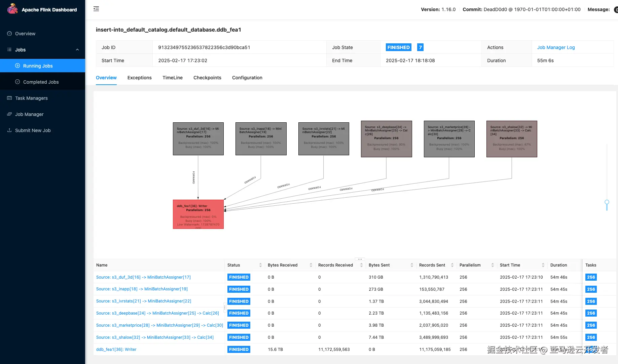This screenshot has height=364, width=618.
Task: Click the 15.6 TB bytes received cell
Action: [x=275, y=350]
